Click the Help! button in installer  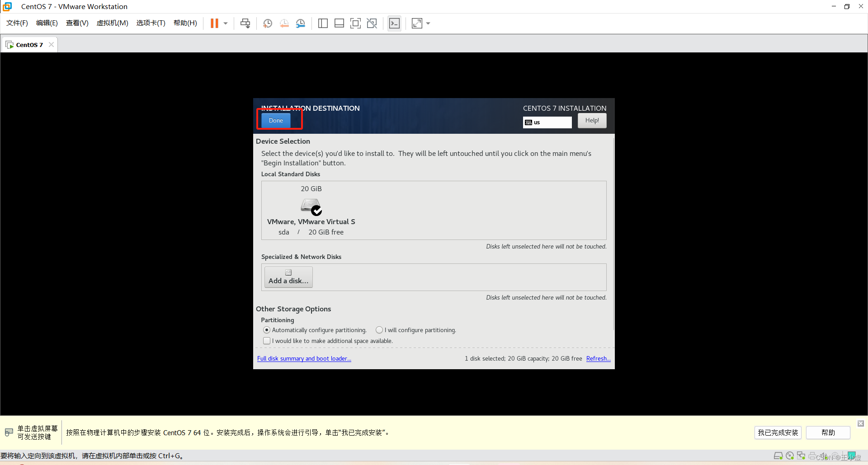(x=592, y=120)
